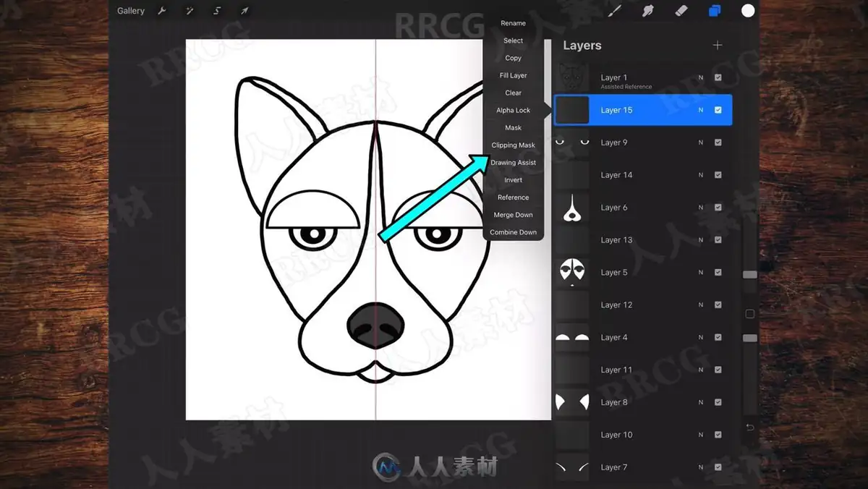
Task: Choose Copy from layer menu
Action: pos(514,58)
